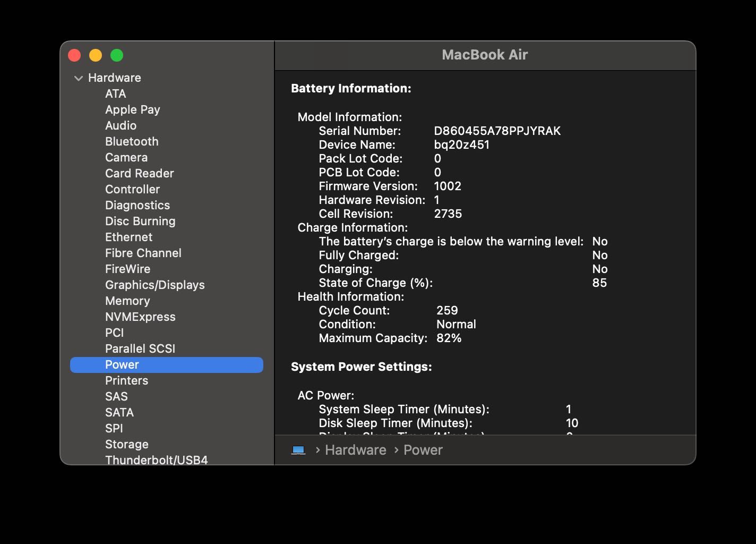The image size is (756, 544).
Task: Open Ethernet hardware info
Action: click(128, 237)
